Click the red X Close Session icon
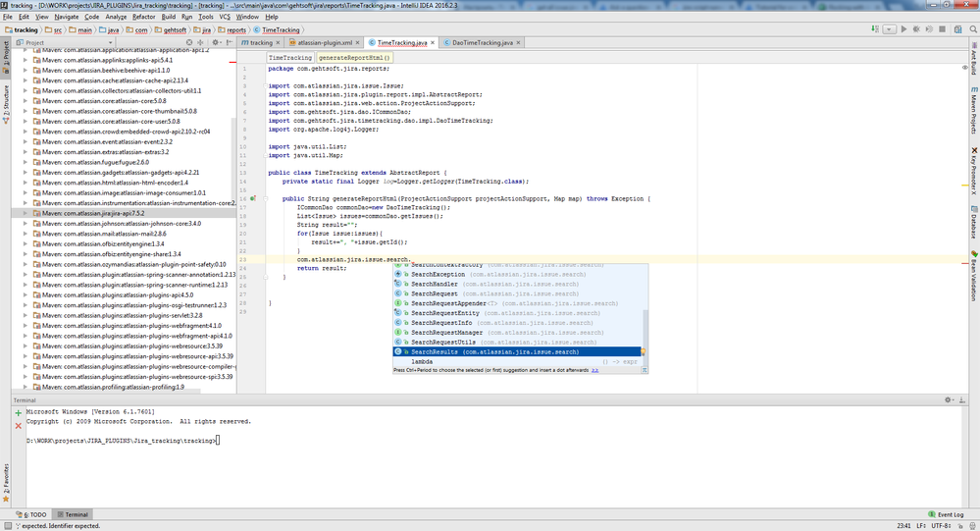Screen dimensions: 980x531 18,426
